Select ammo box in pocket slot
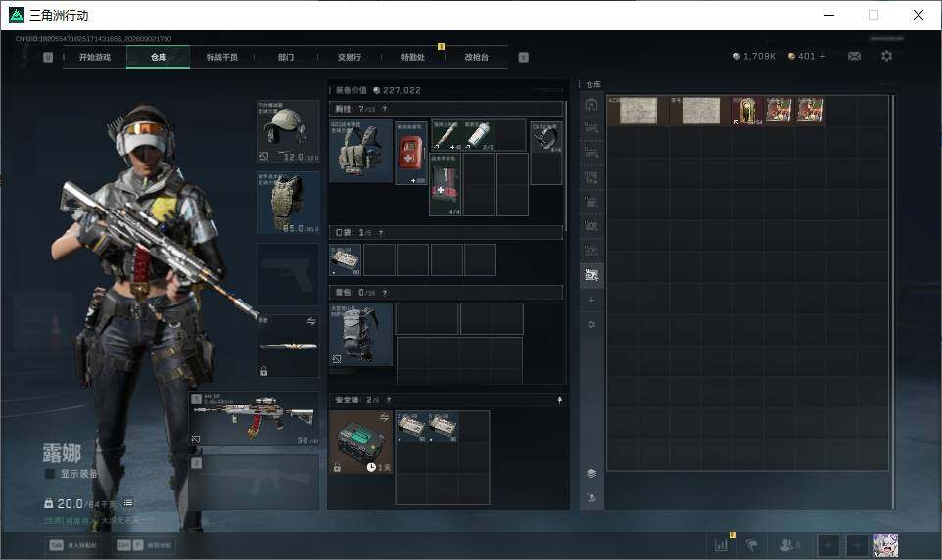This screenshot has height=560, width=942. coord(346,260)
